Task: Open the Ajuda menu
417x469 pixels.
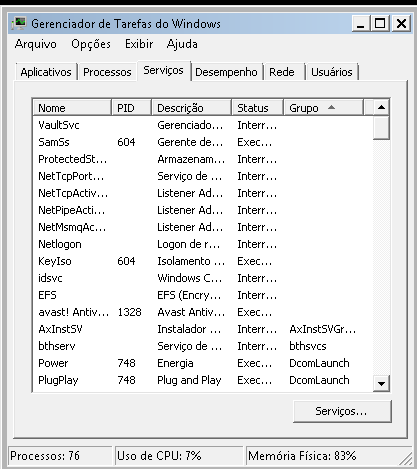Action: tap(182, 44)
